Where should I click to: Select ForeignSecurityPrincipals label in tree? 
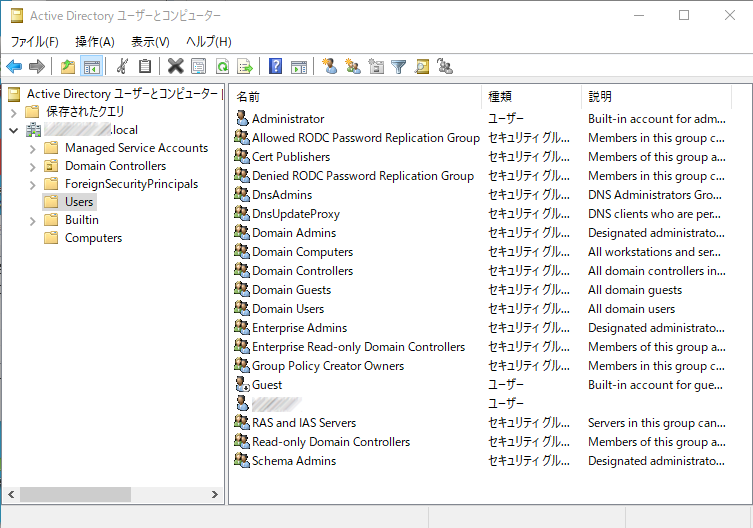tap(132, 184)
